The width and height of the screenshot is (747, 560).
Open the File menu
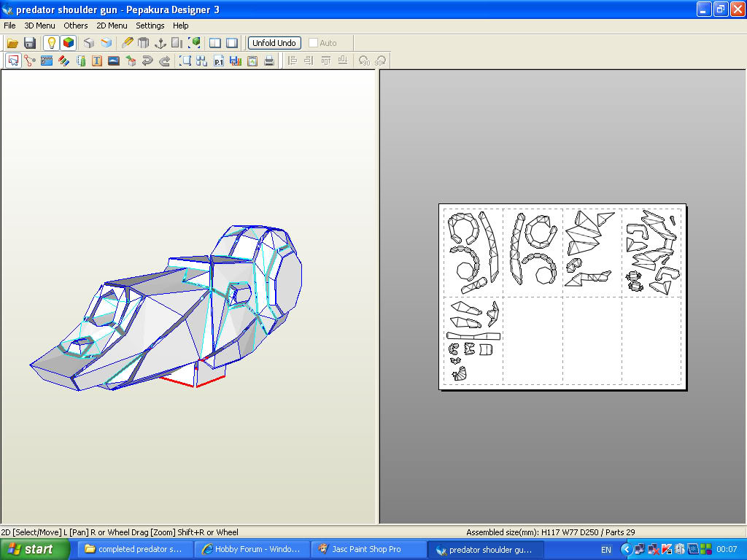pyautogui.click(x=9, y=26)
